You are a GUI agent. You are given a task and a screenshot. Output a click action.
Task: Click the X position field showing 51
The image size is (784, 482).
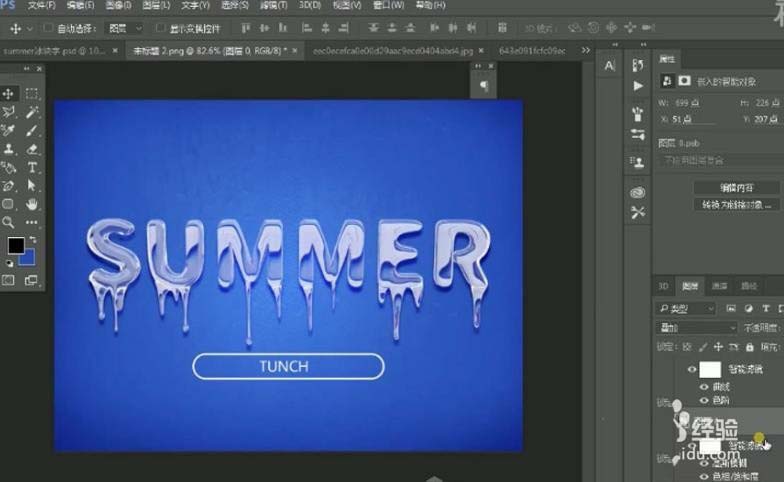[693, 120]
